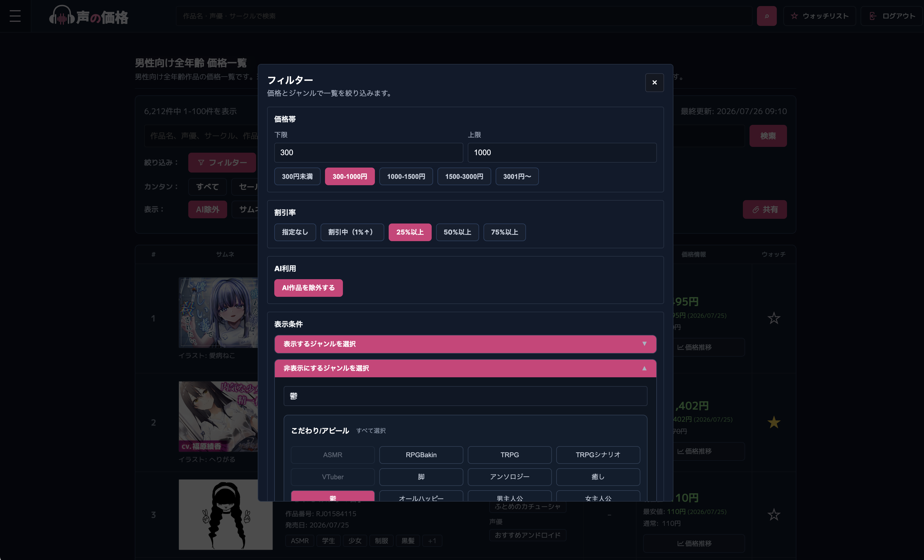Select the 脚 genre chip
Image resolution: width=924 pixels, height=560 pixels.
421,477
